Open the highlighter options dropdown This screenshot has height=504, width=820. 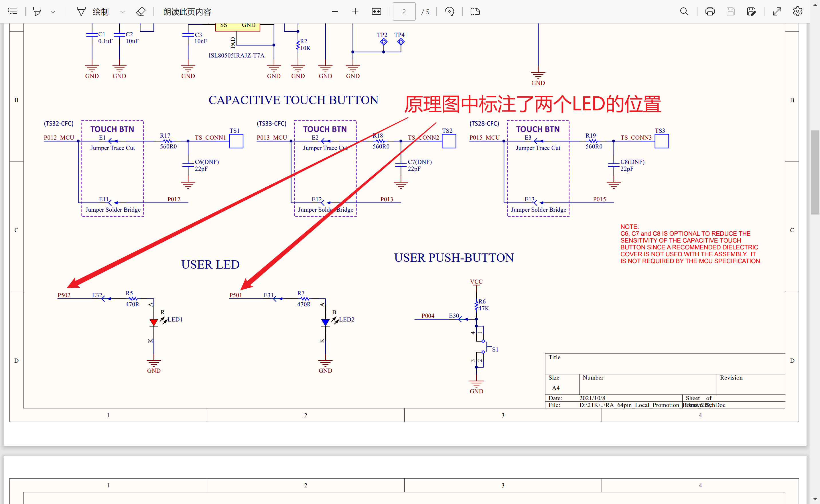53,11
